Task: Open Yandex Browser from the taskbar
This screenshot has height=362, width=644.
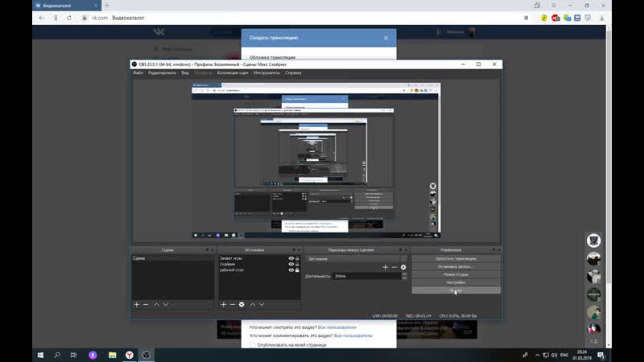Action: [130, 355]
